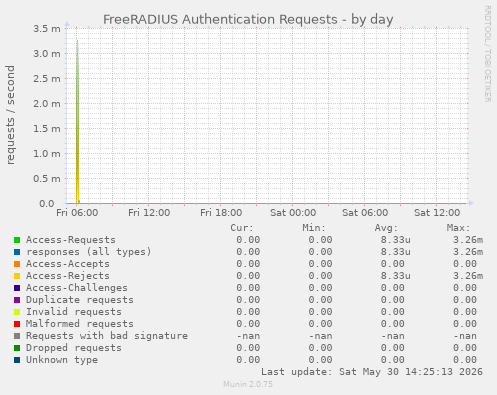Click the dark green Dropped requests swatch

click(x=17, y=348)
